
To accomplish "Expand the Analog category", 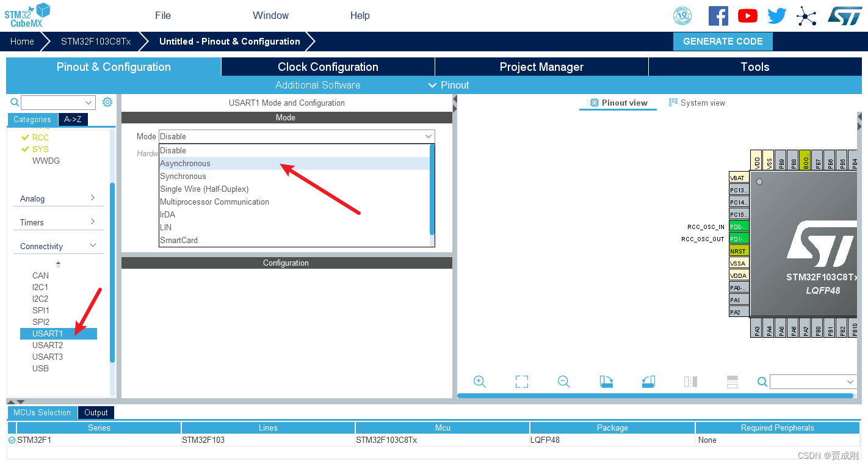I will [93, 198].
